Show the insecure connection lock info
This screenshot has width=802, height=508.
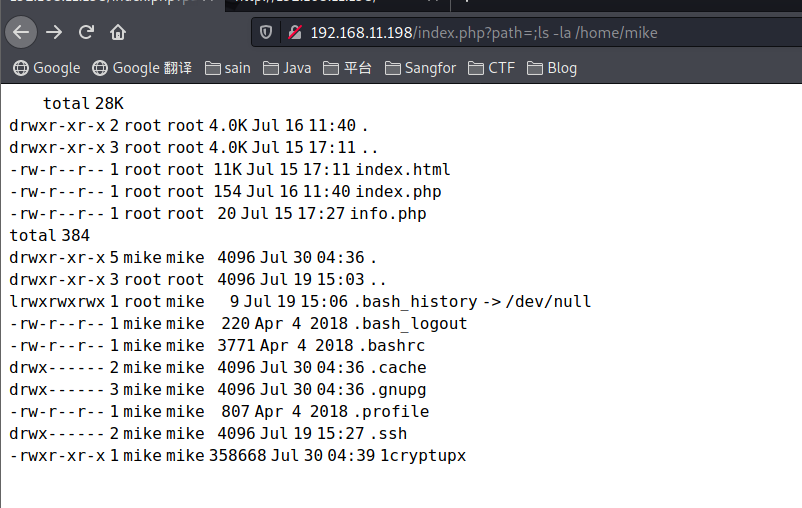pyautogui.click(x=295, y=32)
